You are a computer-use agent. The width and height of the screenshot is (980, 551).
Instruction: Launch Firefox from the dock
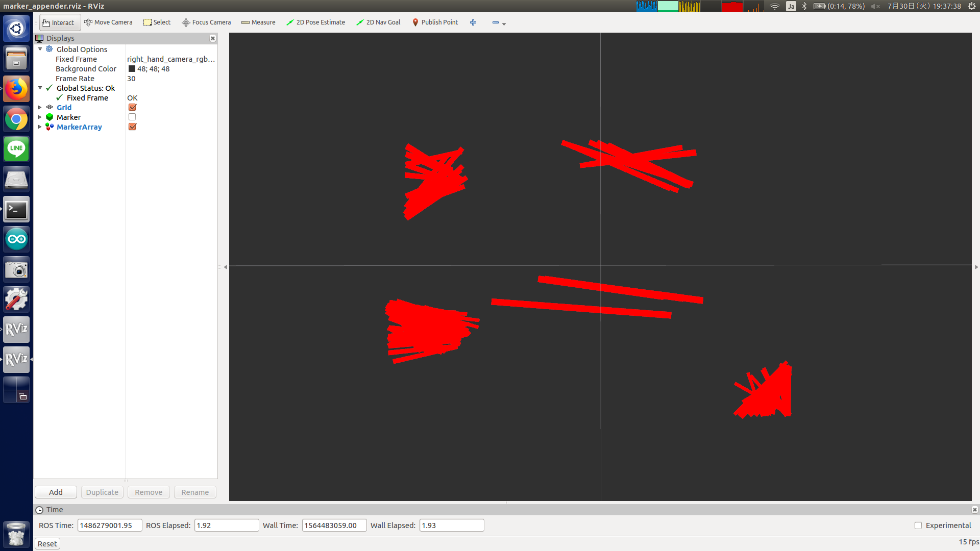[x=16, y=89]
